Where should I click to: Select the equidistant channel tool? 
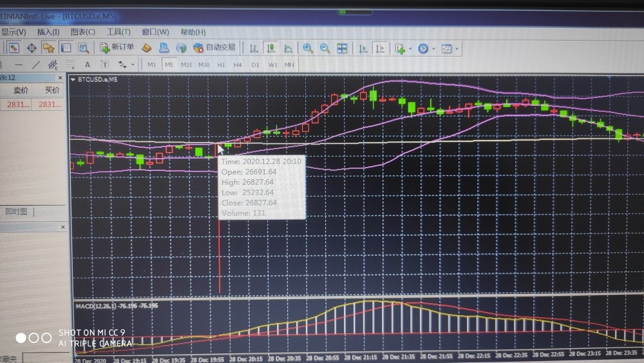point(53,64)
